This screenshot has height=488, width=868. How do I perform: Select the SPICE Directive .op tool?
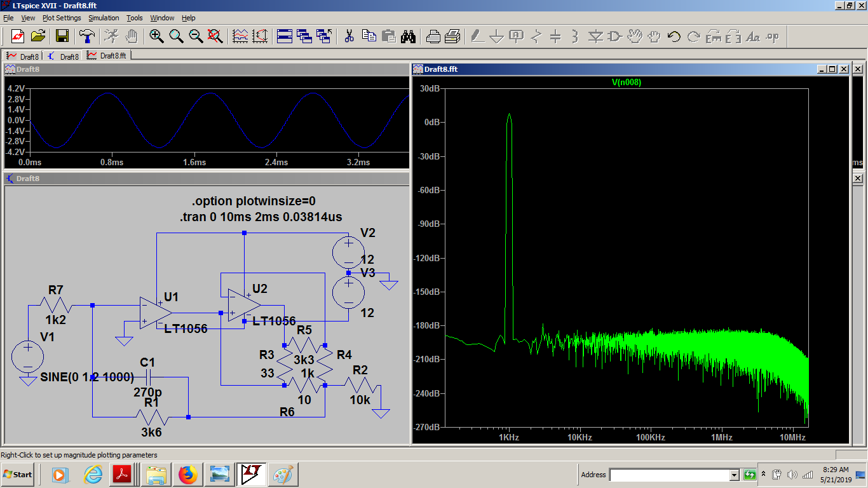773,36
